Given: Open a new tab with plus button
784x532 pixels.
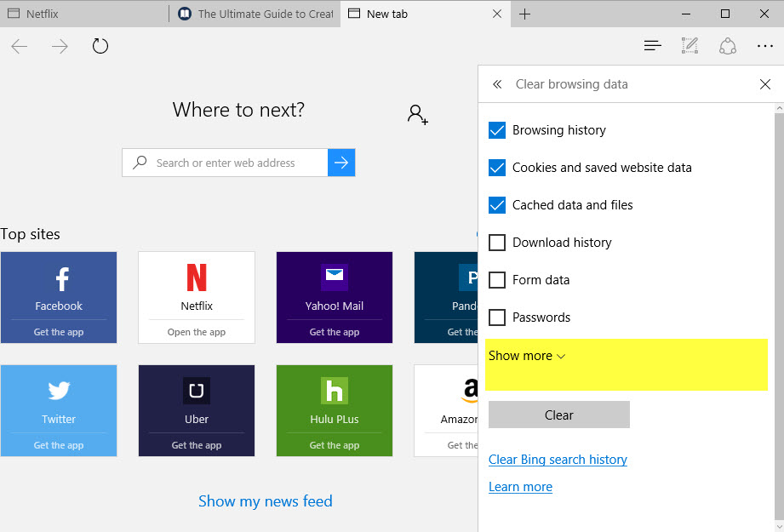Looking at the screenshot, I should (x=524, y=14).
